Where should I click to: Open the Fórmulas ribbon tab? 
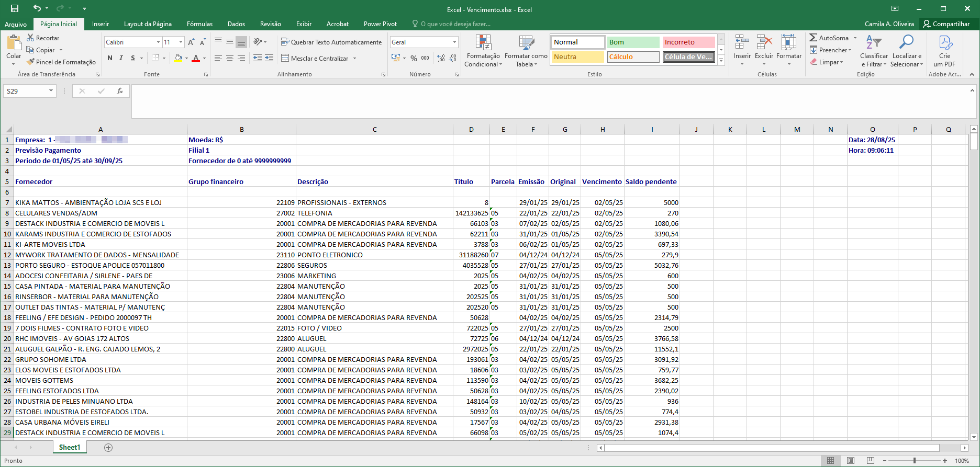click(x=199, y=24)
